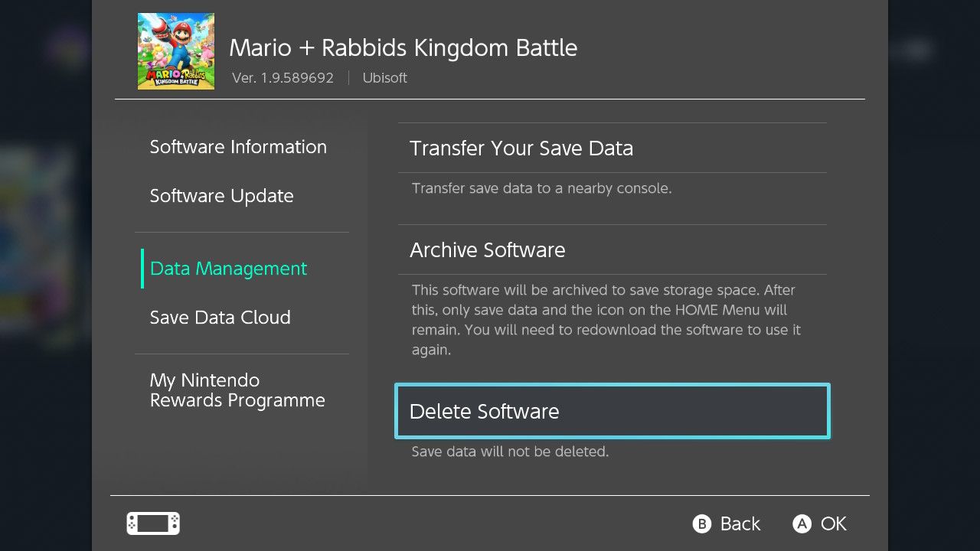Click the 'Transfer save data to a nearby console' text
This screenshot has height=551, width=980.
pyautogui.click(x=541, y=188)
